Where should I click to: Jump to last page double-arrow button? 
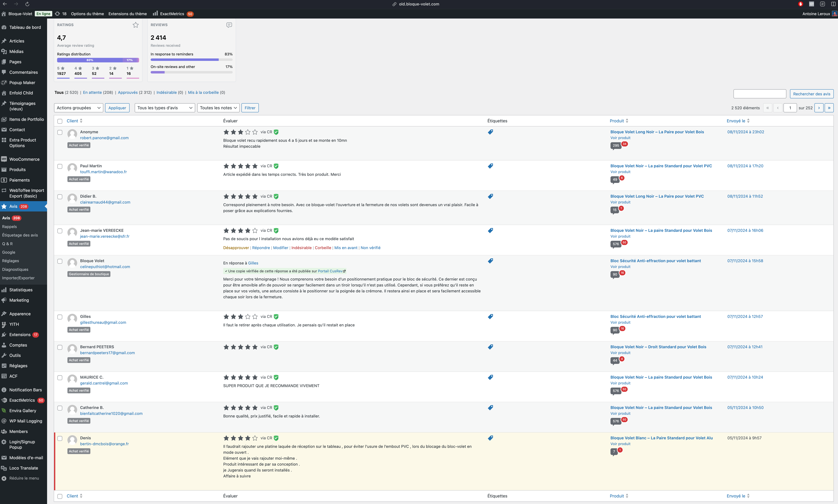pyautogui.click(x=829, y=108)
